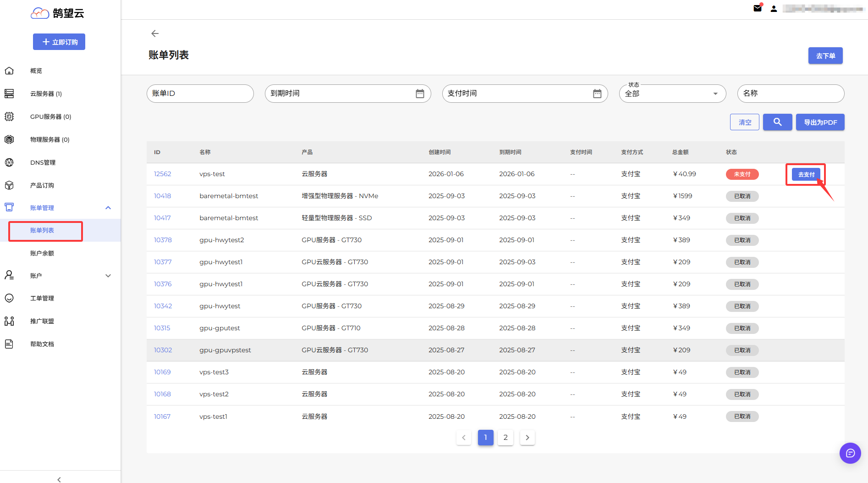
Task: Collapse the sidebar with bottom chevron
Action: tap(59, 479)
